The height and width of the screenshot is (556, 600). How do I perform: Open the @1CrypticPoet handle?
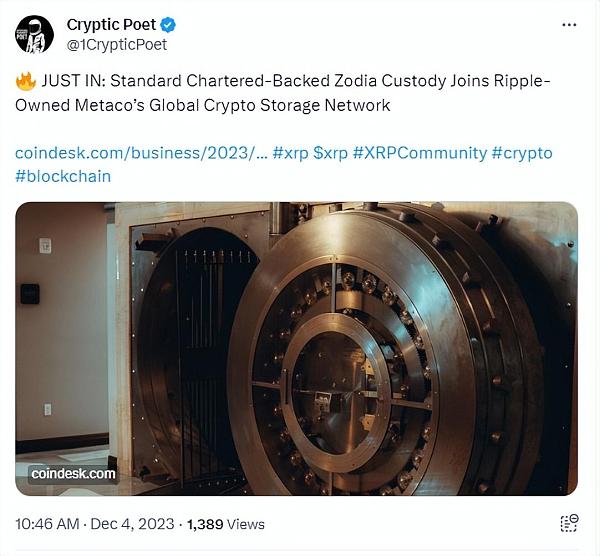116,44
